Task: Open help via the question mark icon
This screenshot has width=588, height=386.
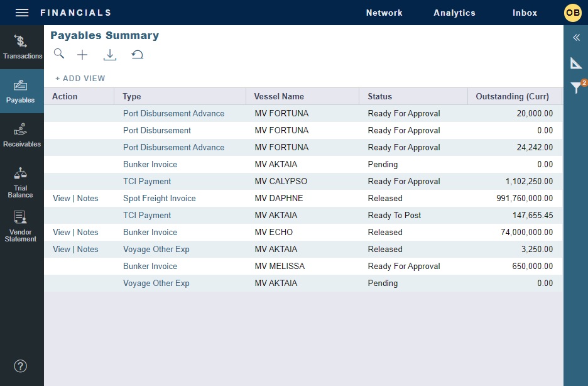Action: click(20, 366)
